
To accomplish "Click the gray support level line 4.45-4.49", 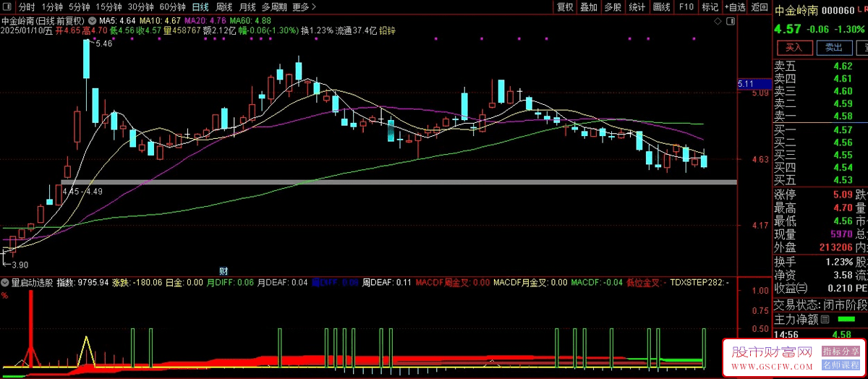I will [x=399, y=182].
